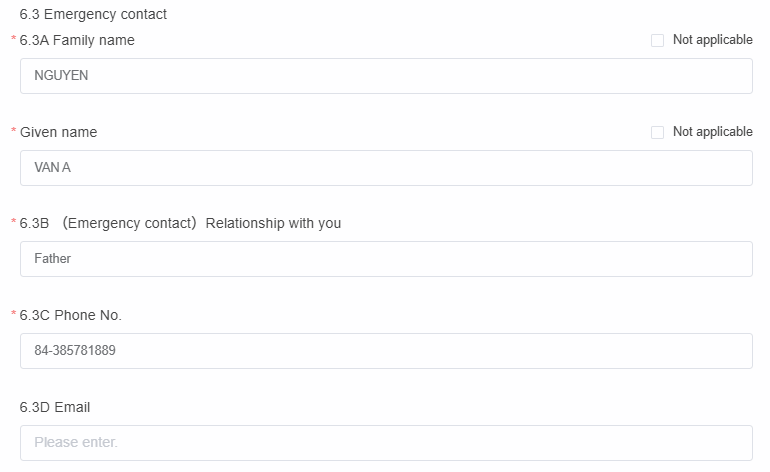Open the Relationship with you field showing Father
Image resolution: width=770 pixels, height=472 pixels.
point(386,259)
